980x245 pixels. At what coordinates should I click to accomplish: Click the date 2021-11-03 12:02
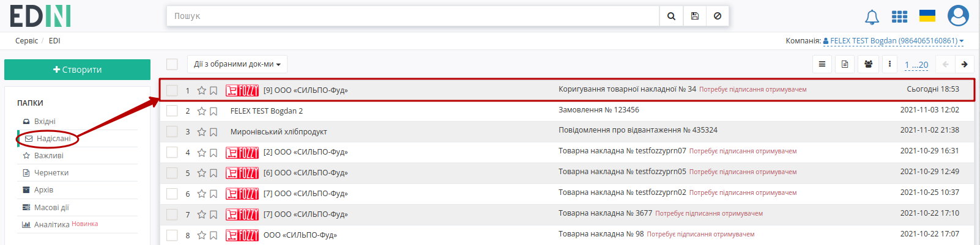930,110
